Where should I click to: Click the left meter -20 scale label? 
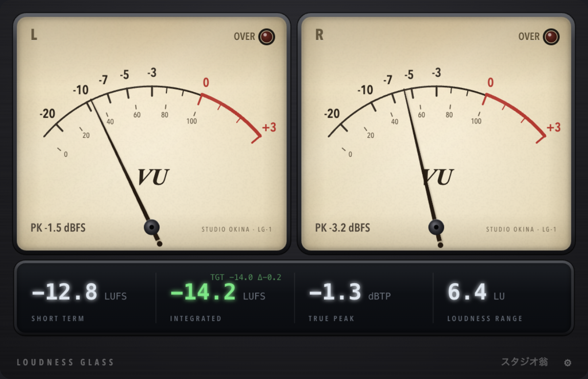click(48, 113)
